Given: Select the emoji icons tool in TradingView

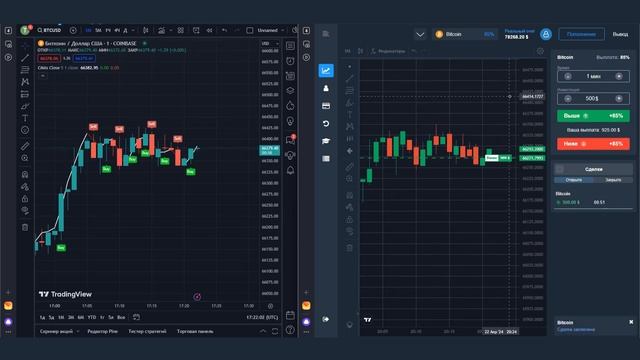Looking at the screenshot, I should pos(25,130).
